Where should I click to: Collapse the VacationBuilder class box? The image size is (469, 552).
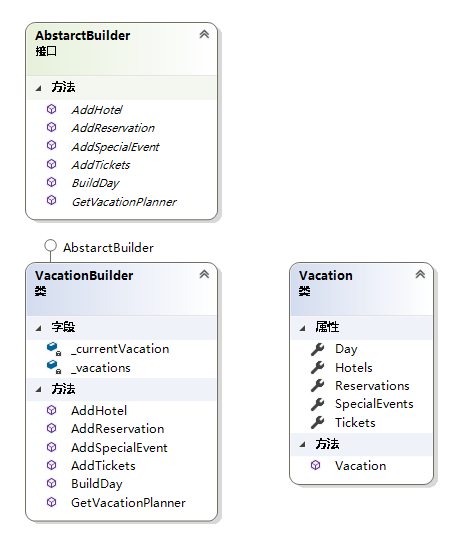[x=204, y=274]
